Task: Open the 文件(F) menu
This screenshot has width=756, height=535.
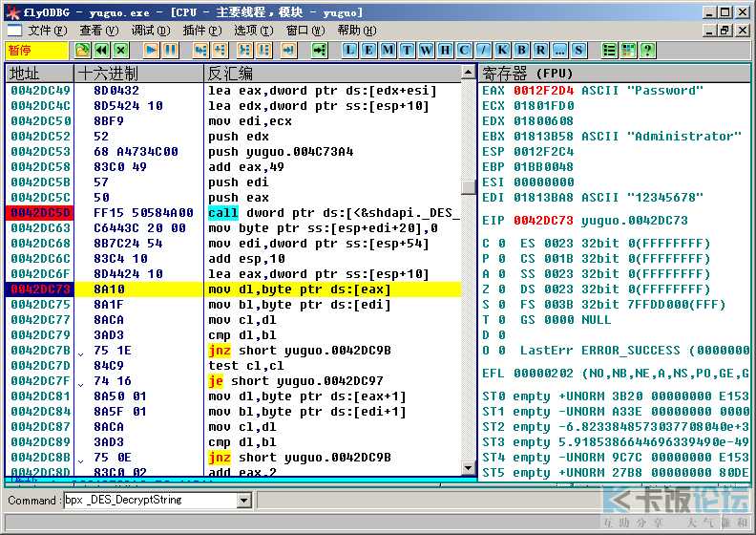Action: [48, 31]
